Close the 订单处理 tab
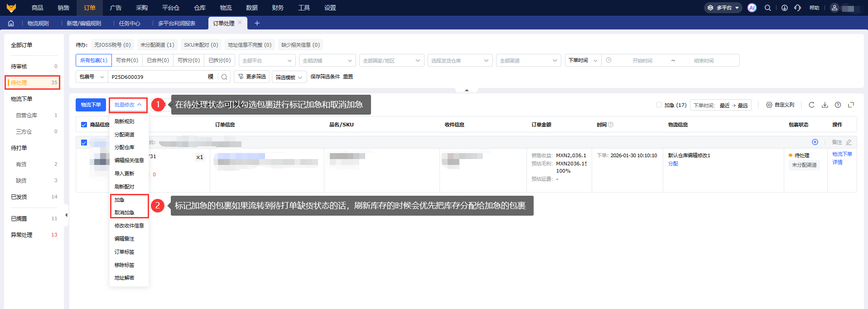 pyautogui.click(x=240, y=22)
